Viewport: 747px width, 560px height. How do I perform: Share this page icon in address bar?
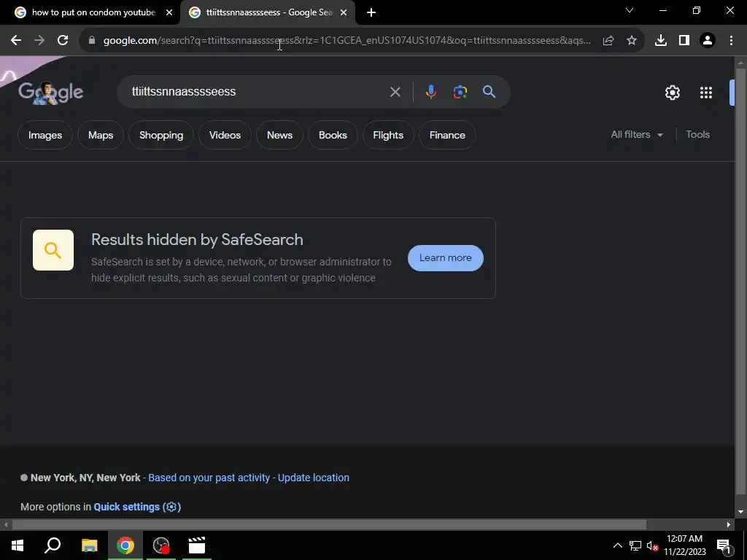pos(608,41)
